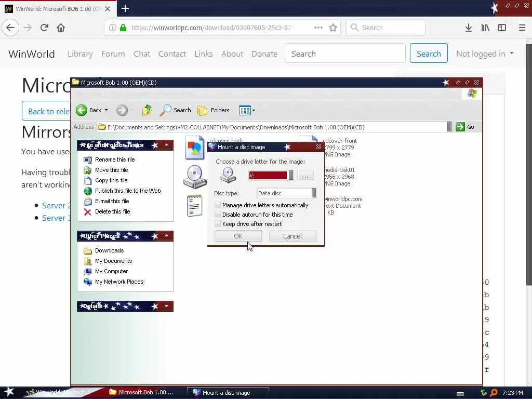Click Publish this file to the Web
This screenshot has width=532, height=399.
(128, 191)
